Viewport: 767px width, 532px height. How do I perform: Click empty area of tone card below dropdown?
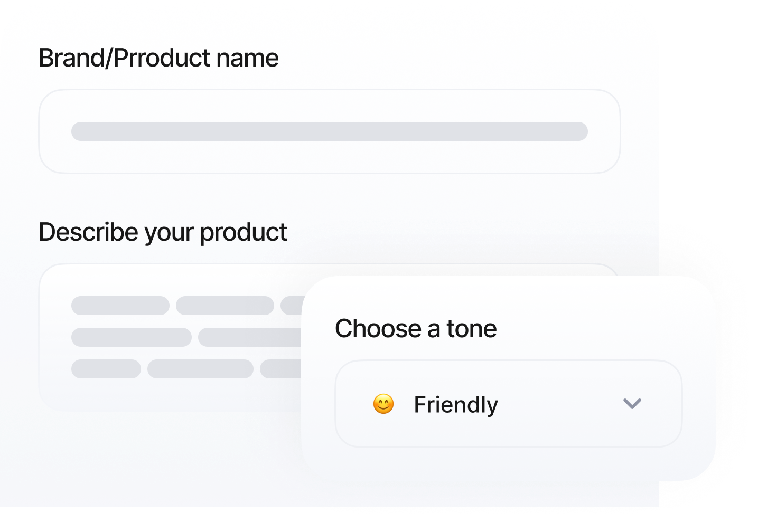point(507,464)
